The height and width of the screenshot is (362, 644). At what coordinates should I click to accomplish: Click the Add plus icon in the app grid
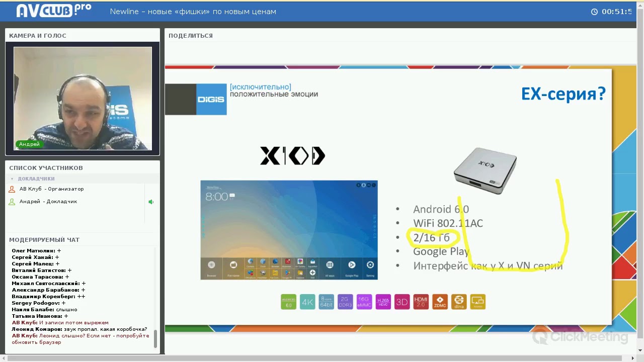click(312, 273)
